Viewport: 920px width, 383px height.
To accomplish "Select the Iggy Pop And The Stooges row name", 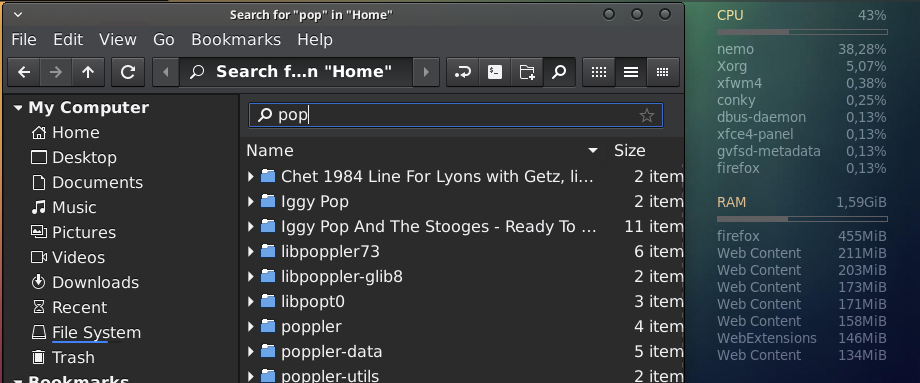I will click(438, 226).
